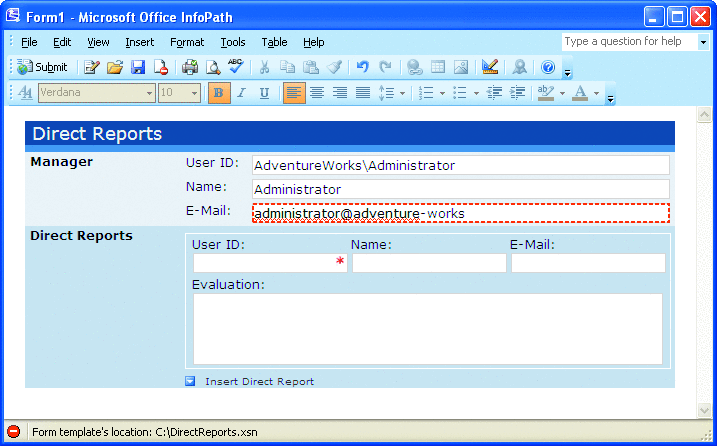Viewport: 717px width, 446px height.
Task: Click the Print icon
Action: coord(190,67)
